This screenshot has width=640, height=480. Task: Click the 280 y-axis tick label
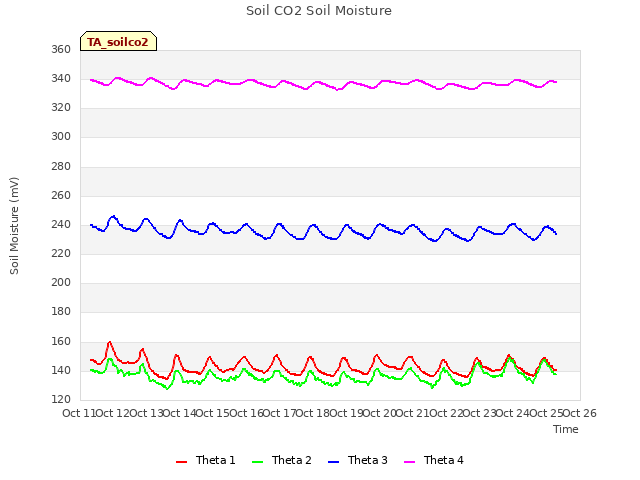(61, 167)
